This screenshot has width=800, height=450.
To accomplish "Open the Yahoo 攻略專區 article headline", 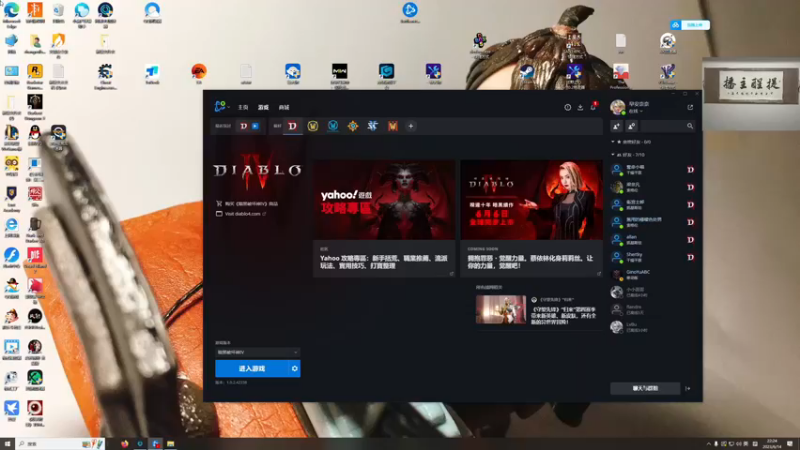I will [x=384, y=262].
